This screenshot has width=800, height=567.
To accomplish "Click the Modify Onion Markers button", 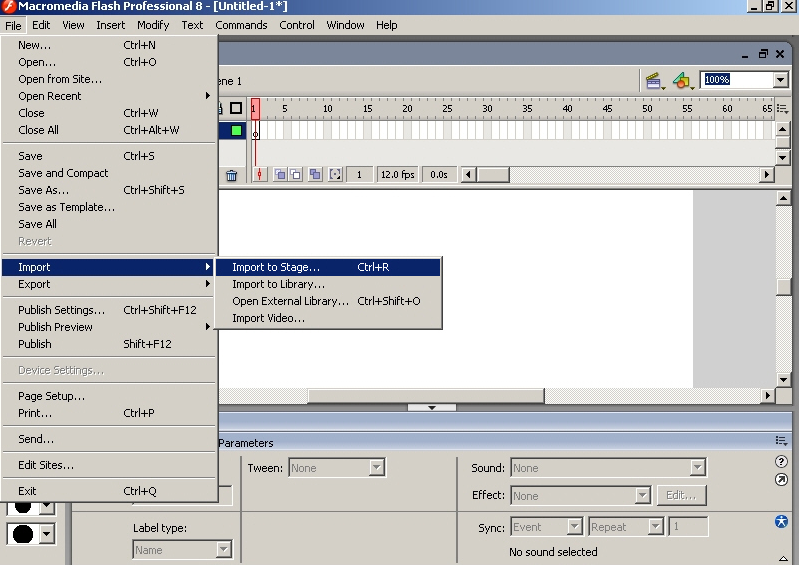I will (x=335, y=175).
